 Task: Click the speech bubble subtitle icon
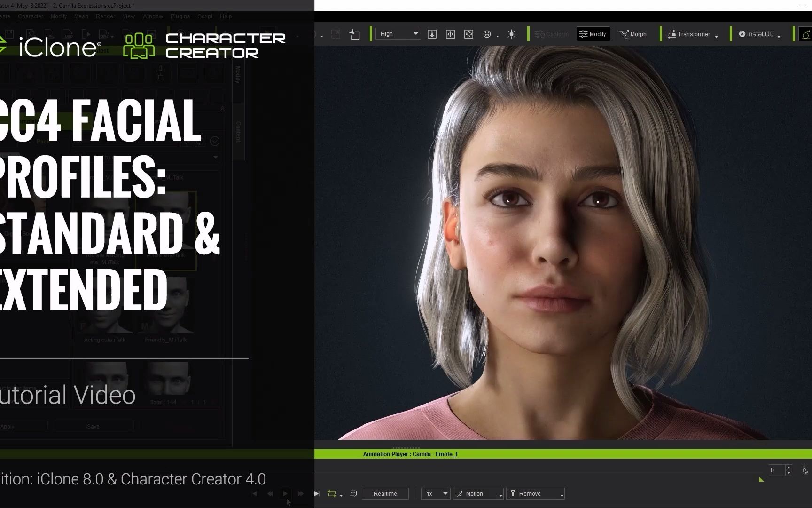pos(353,493)
